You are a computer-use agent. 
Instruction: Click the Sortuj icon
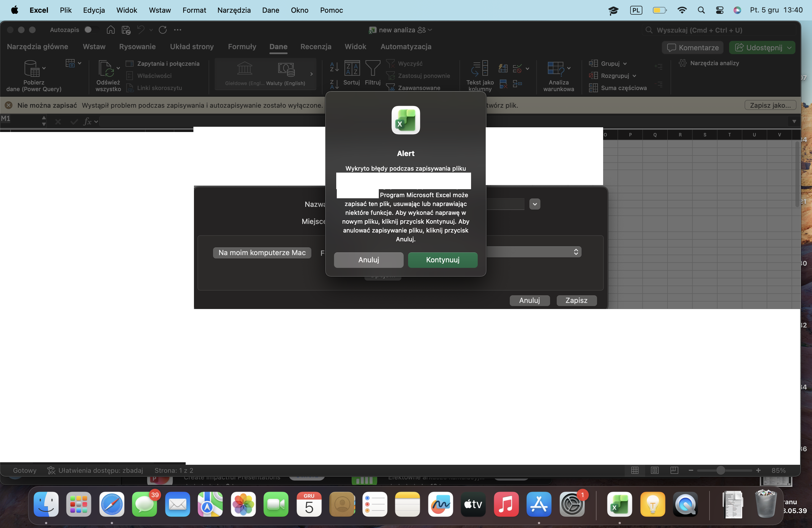(x=352, y=68)
